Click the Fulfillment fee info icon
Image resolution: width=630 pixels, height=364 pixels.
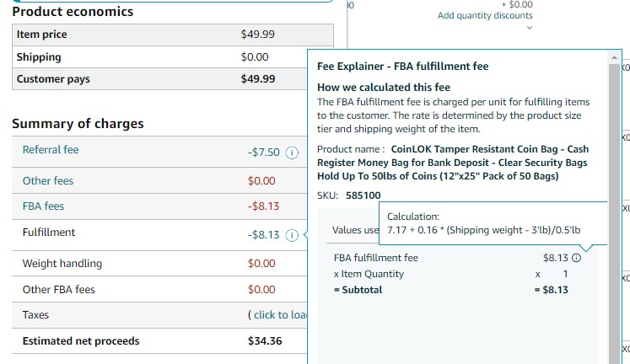pos(292,235)
